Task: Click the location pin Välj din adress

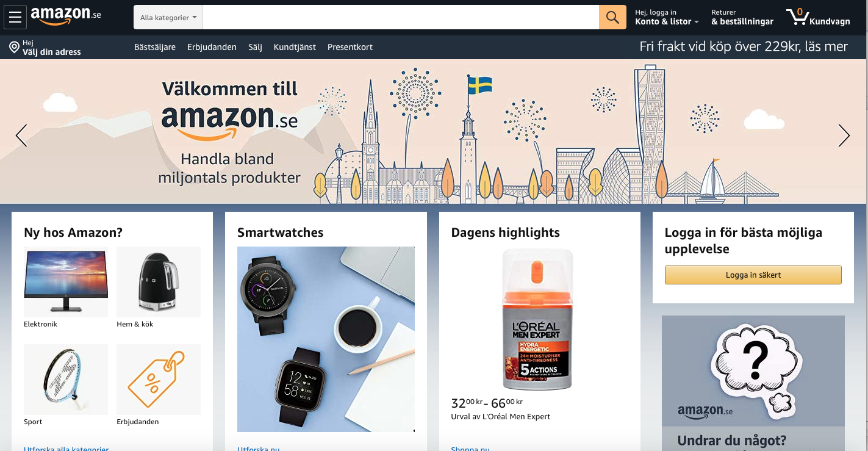Action: tap(45, 48)
